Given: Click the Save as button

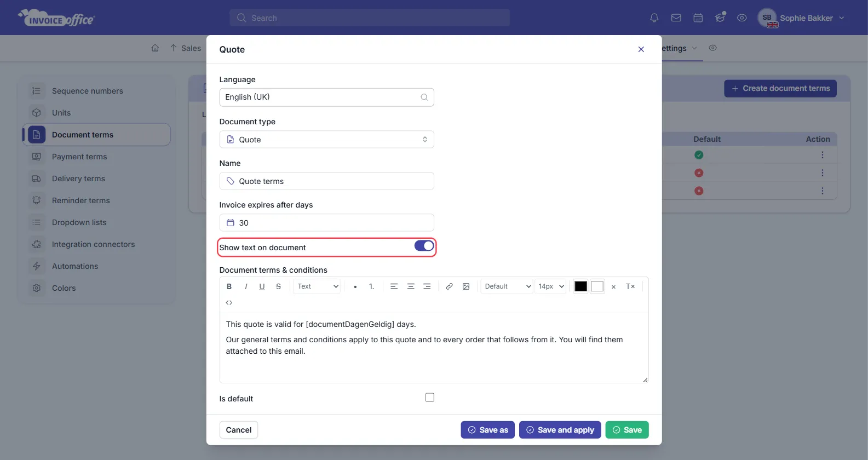Looking at the screenshot, I should click(487, 430).
